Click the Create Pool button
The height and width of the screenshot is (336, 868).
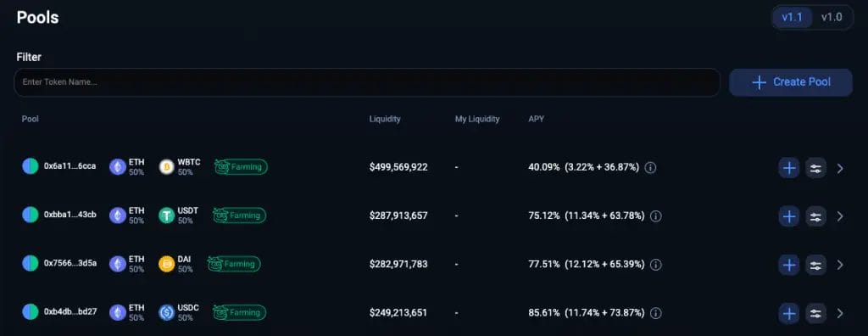click(791, 82)
